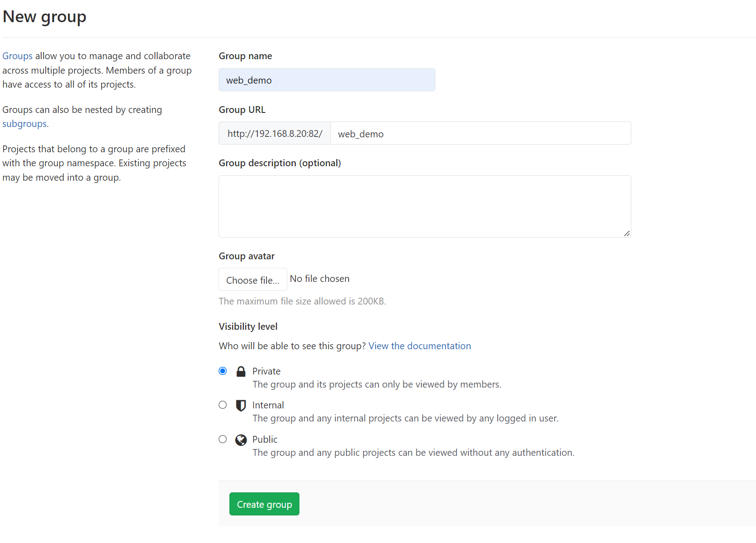Open View the documentation link
The width and height of the screenshot is (756, 543).
click(420, 346)
